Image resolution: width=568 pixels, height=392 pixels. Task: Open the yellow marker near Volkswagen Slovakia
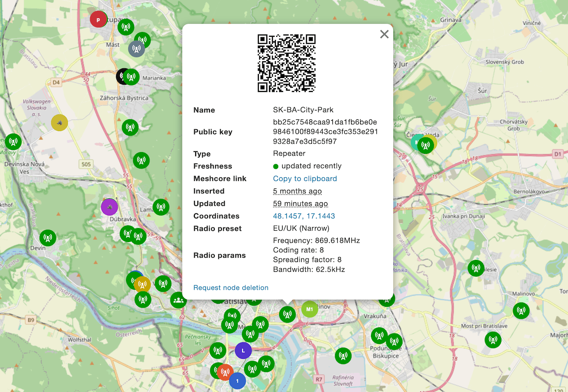(59, 123)
